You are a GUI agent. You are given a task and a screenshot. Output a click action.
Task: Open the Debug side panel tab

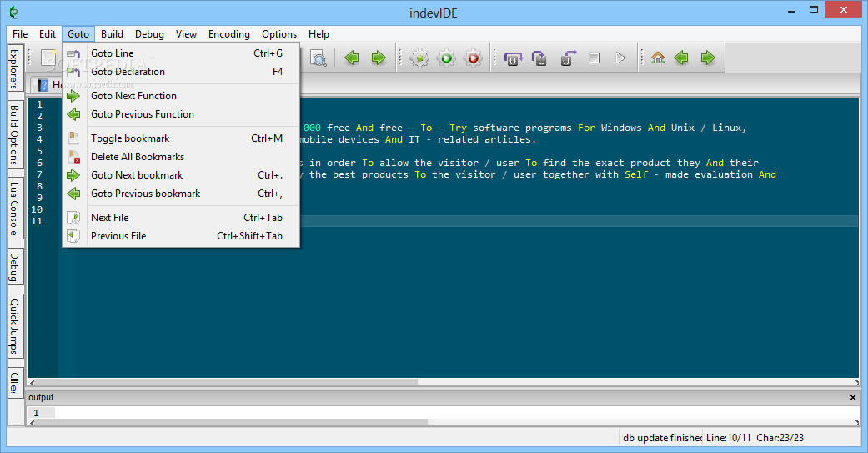[15, 268]
